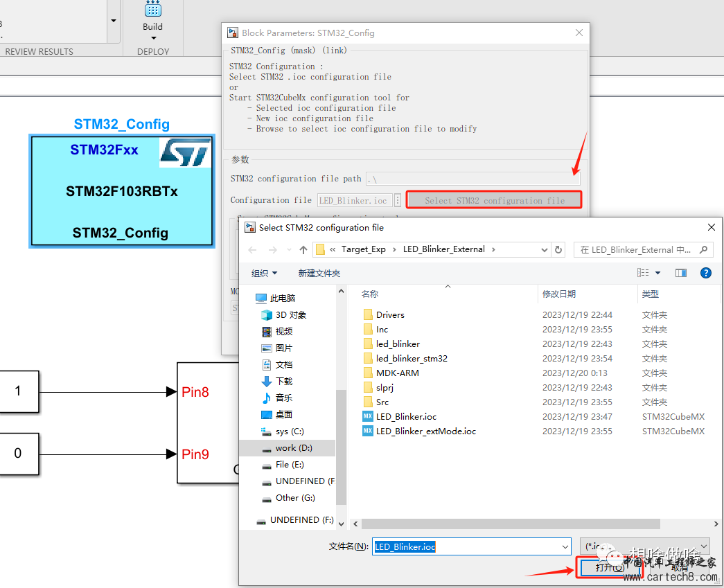Go forward in the file dialog
Screen dimensions: 724x588
coord(273,250)
